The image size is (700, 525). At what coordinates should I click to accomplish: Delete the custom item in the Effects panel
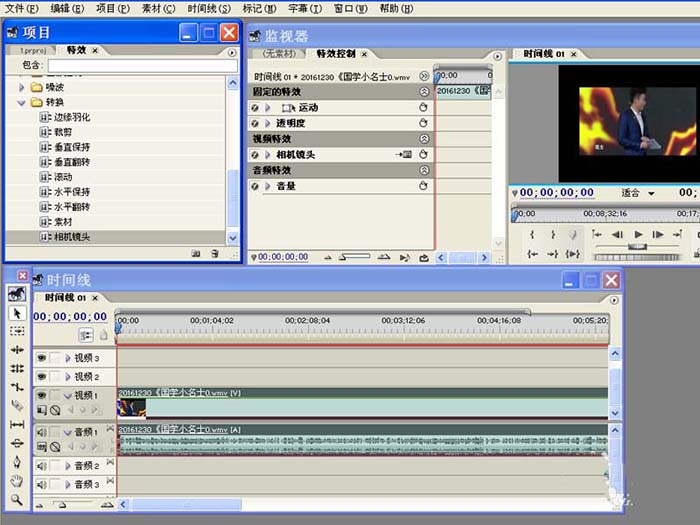(x=215, y=254)
